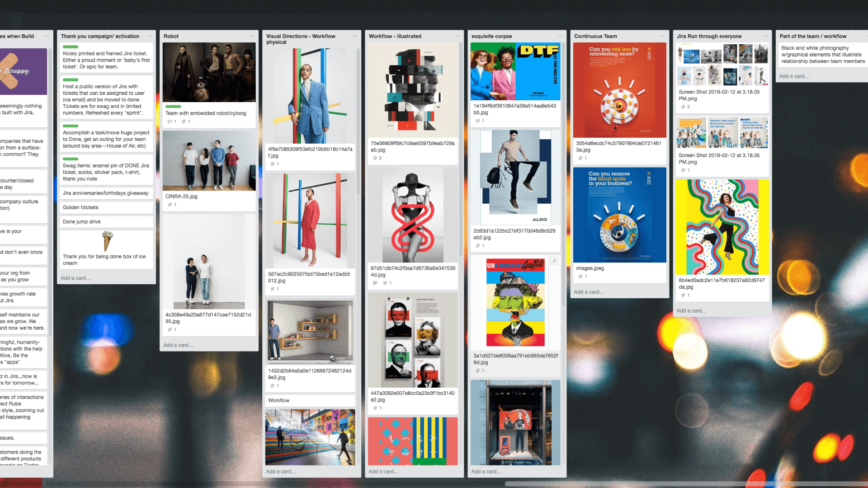Click the horizontal board scrollbar at bottom
This screenshot has width=868, height=488.
(686, 484)
